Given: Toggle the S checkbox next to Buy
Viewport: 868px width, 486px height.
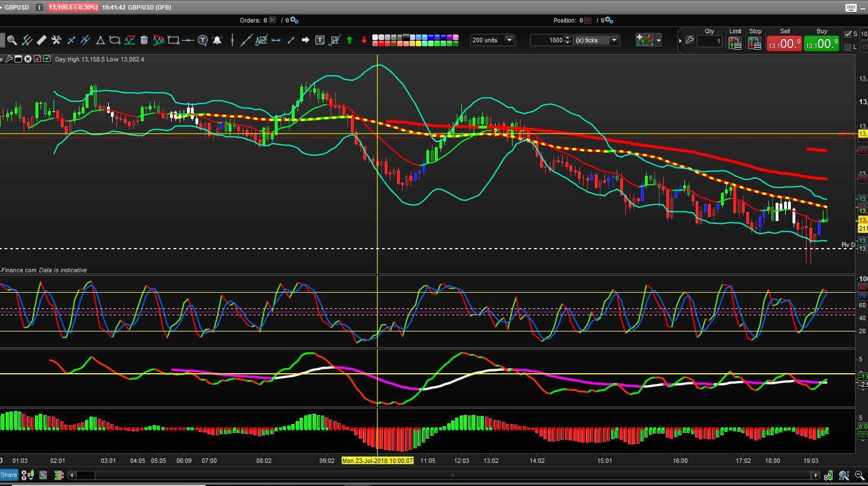Looking at the screenshot, I should [x=849, y=34].
